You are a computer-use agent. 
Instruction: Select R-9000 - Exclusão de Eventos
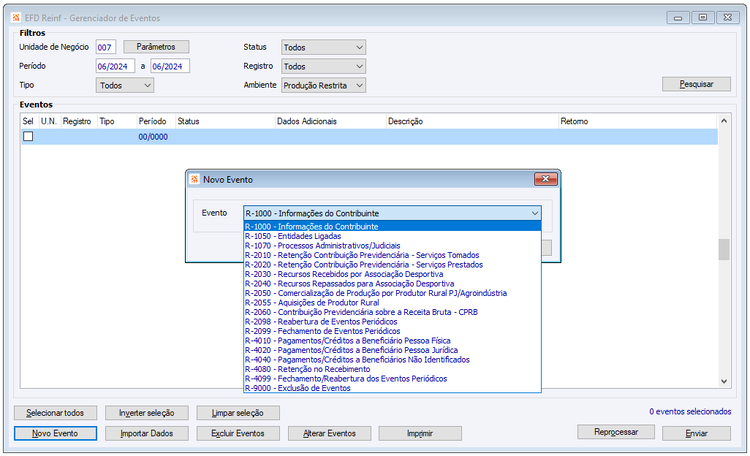392,388
